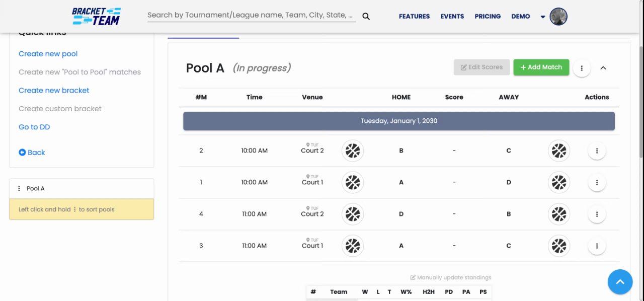The width and height of the screenshot is (644, 301).
Task: Click away team D basketball logo
Action: pyautogui.click(x=559, y=182)
